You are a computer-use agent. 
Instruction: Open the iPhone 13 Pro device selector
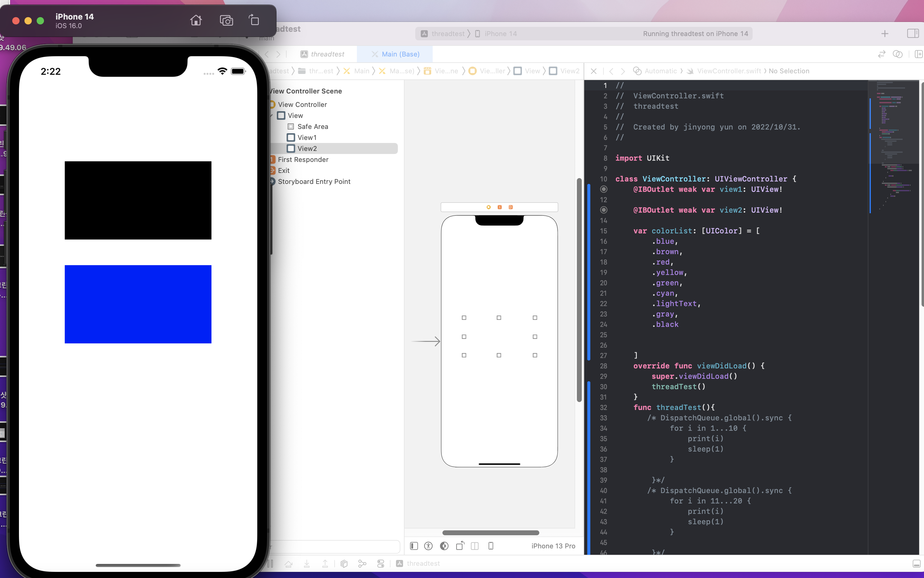pyautogui.click(x=553, y=546)
